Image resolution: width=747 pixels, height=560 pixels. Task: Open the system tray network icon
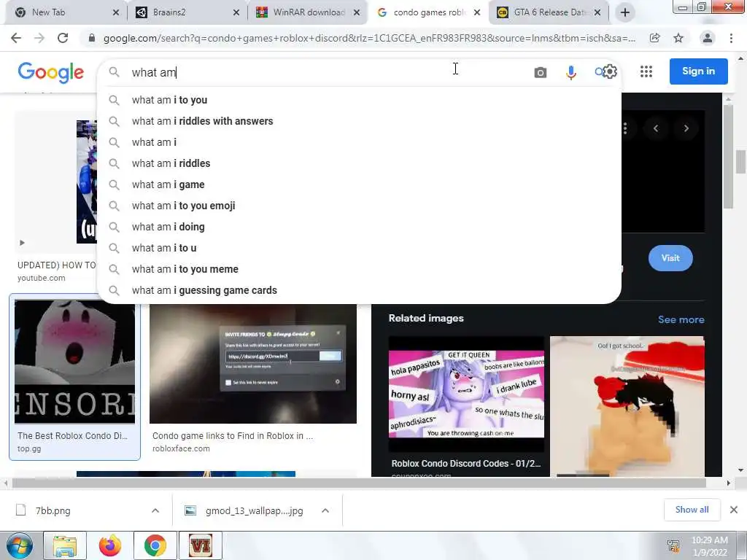click(673, 545)
